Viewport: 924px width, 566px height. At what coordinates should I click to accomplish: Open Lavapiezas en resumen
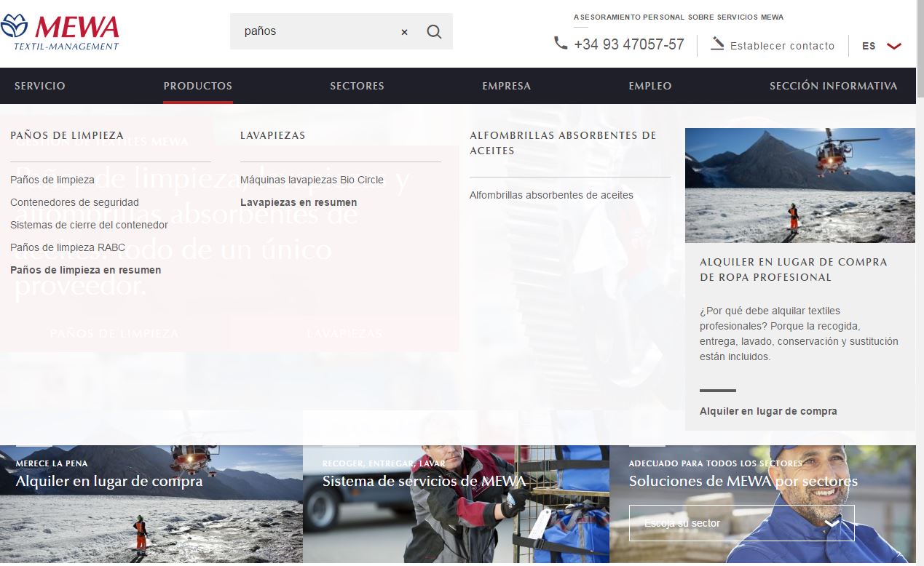click(299, 202)
